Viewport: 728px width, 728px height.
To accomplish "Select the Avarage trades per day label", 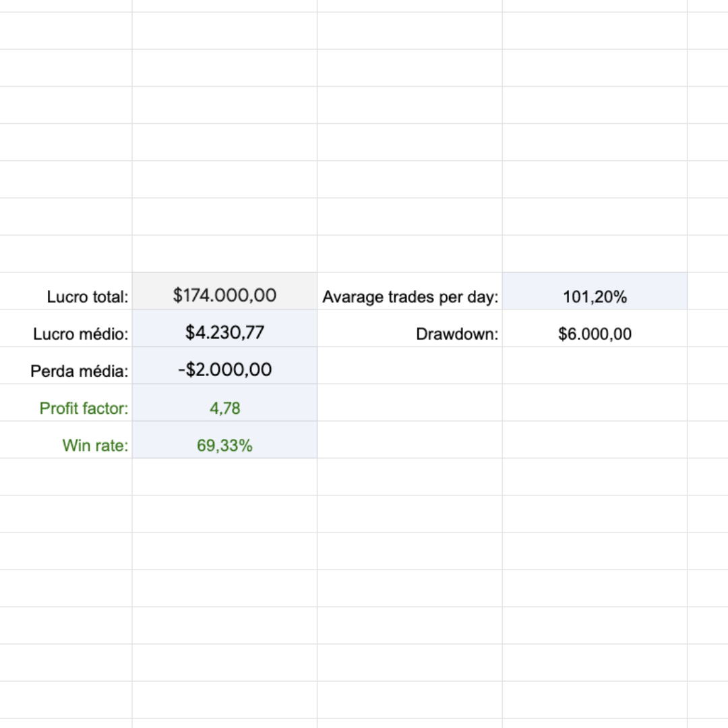I will (x=410, y=297).
